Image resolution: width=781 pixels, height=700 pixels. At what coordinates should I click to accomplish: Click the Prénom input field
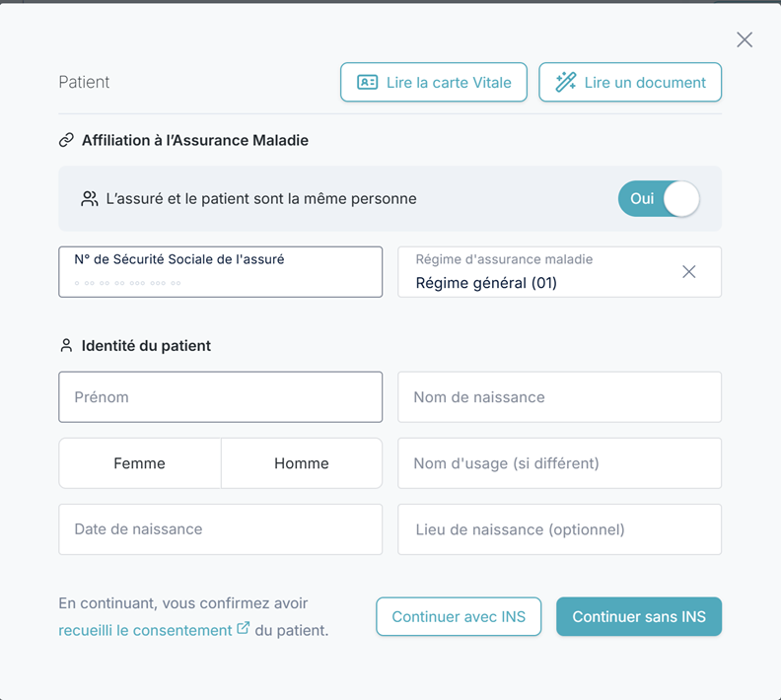(220, 397)
